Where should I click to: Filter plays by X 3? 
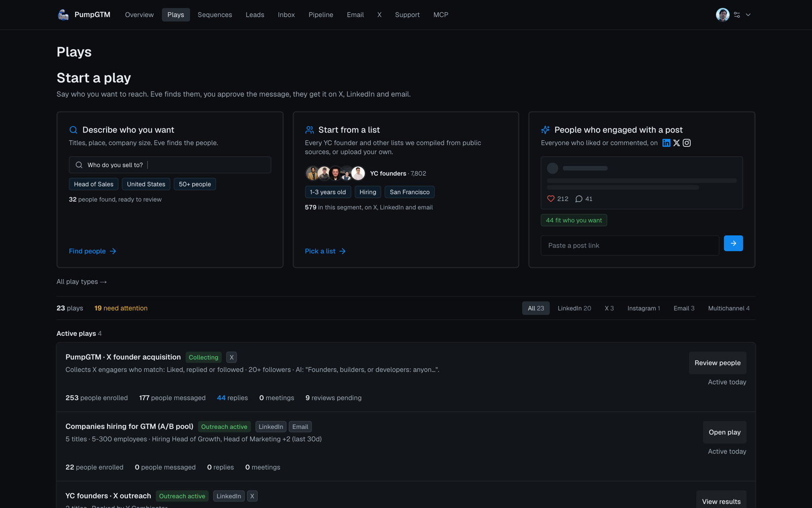point(609,308)
